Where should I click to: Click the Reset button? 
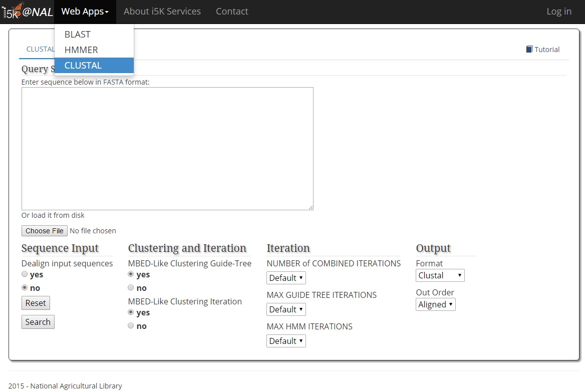pyautogui.click(x=36, y=303)
